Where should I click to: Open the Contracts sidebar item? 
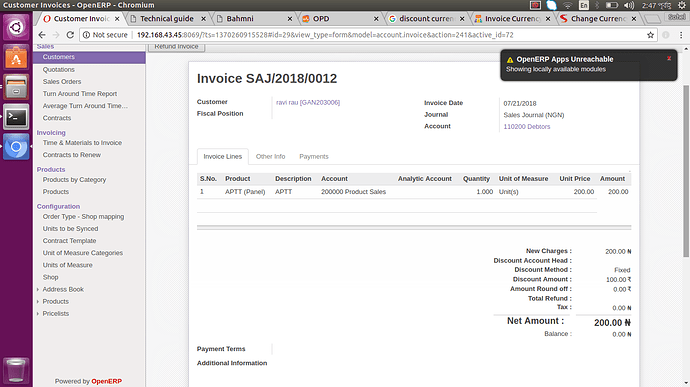pyautogui.click(x=57, y=118)
